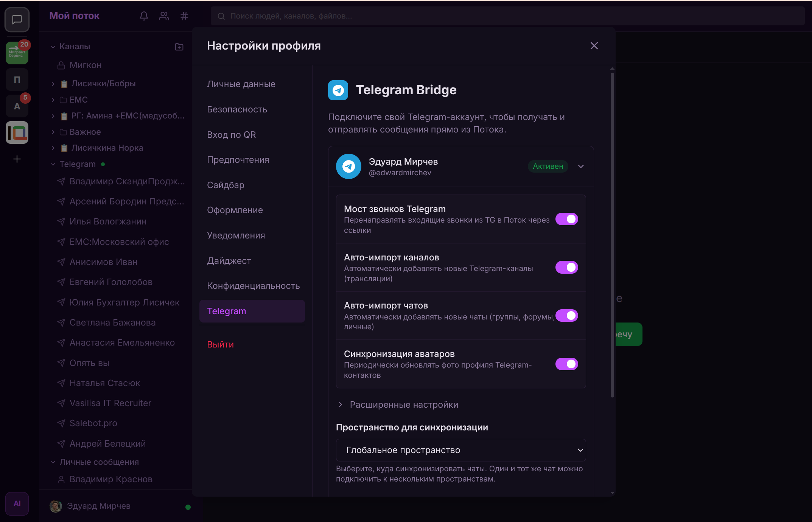Screen dimensions: 812x522
Task: Turn off Авто-импорт каналов switch
Action: (566, 267)
